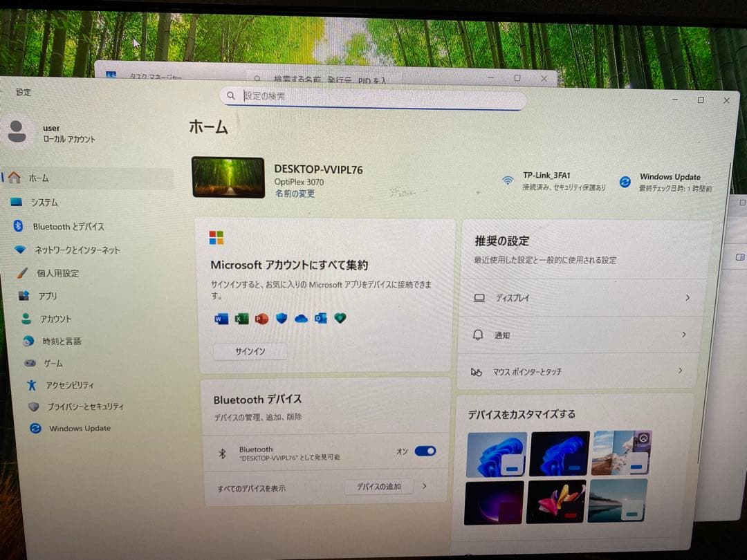
Task: Click the green heart Family Safety icon
Action: (340, 318)
